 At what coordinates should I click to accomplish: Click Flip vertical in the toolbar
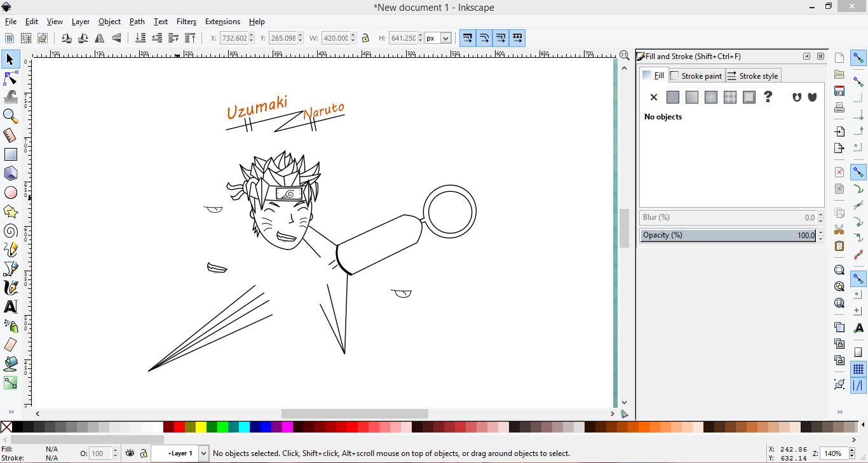point(116,38)
